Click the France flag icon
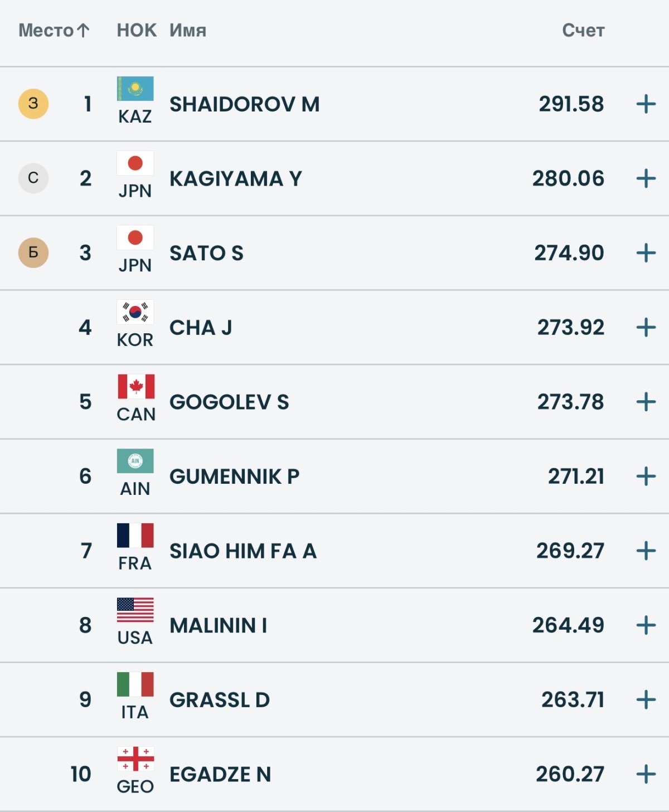This screenshot has height=812, width=669. pos(135,536)
